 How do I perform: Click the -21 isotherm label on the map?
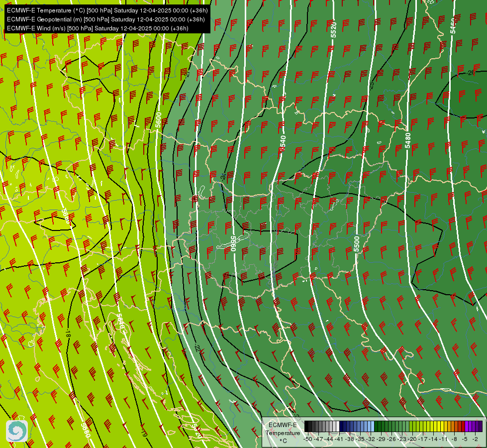(x=187, y=74)
